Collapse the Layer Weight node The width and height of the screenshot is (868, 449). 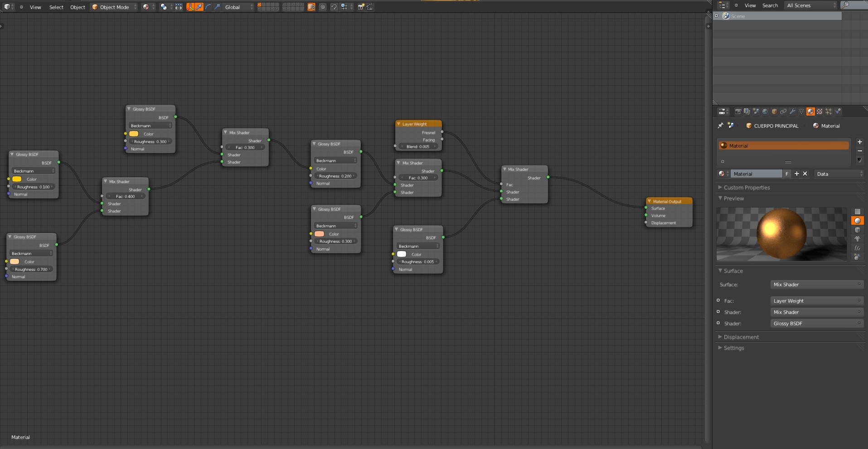point(398,124)
